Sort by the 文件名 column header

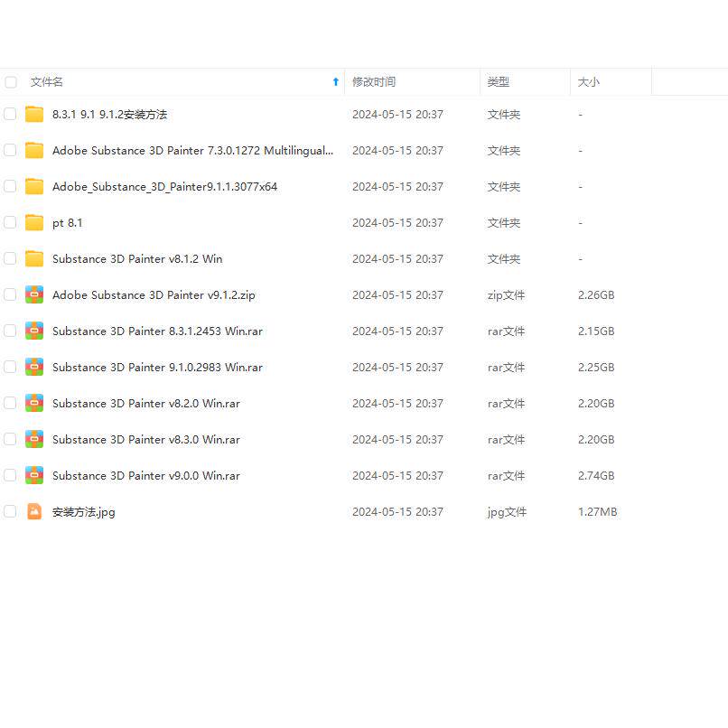46,82
